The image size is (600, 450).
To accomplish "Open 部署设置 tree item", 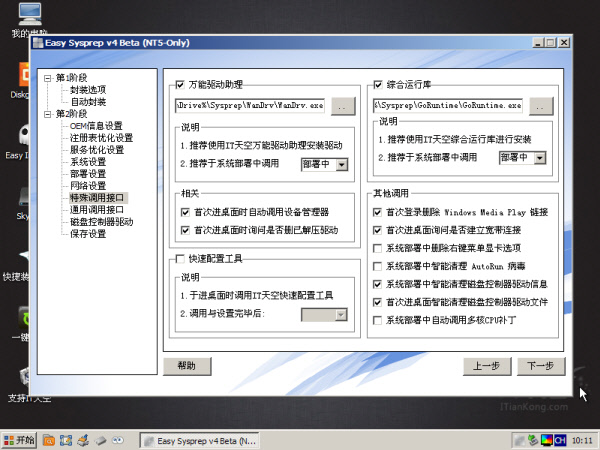I will (88, 174).
